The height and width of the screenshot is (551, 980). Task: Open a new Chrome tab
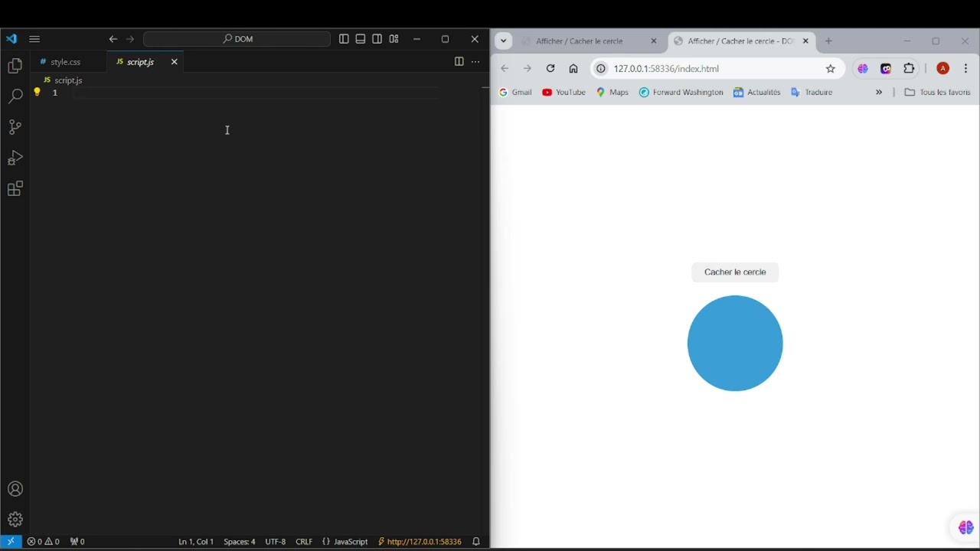[828, 41]
